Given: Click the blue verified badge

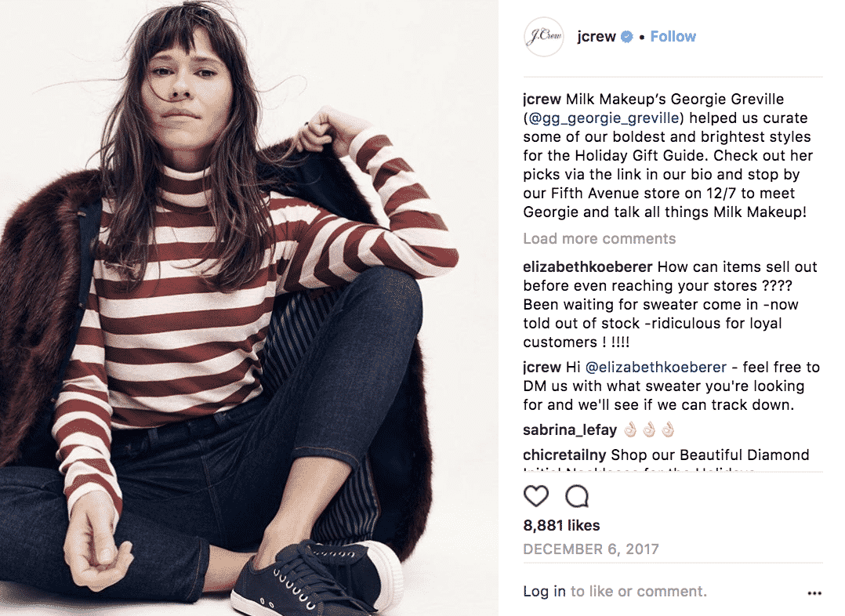Looking at the screenshot, I should pyautogui.click(x=626, y=37).
